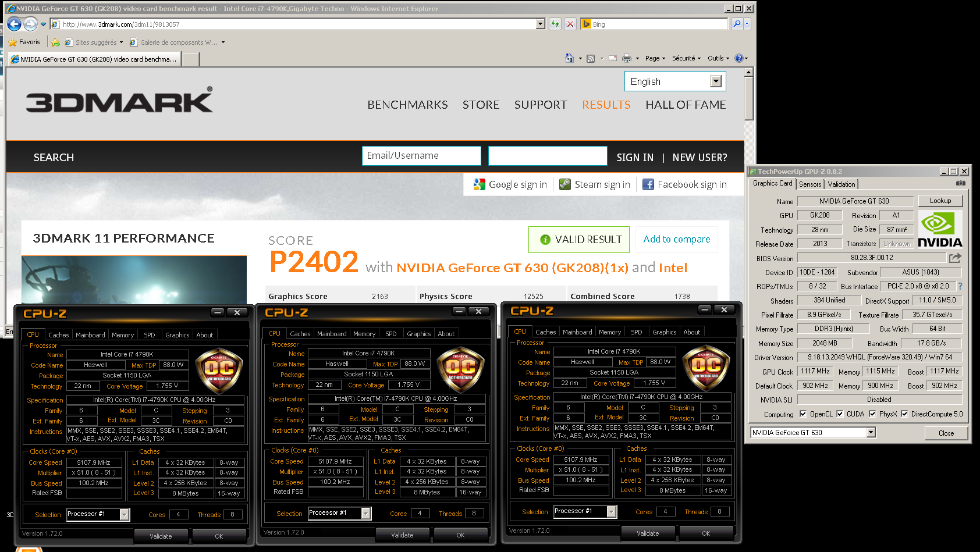Screen dimensions: 980x552
Task: Click the Lookup button in GPU-Z
Action: [x=940, y=201]
